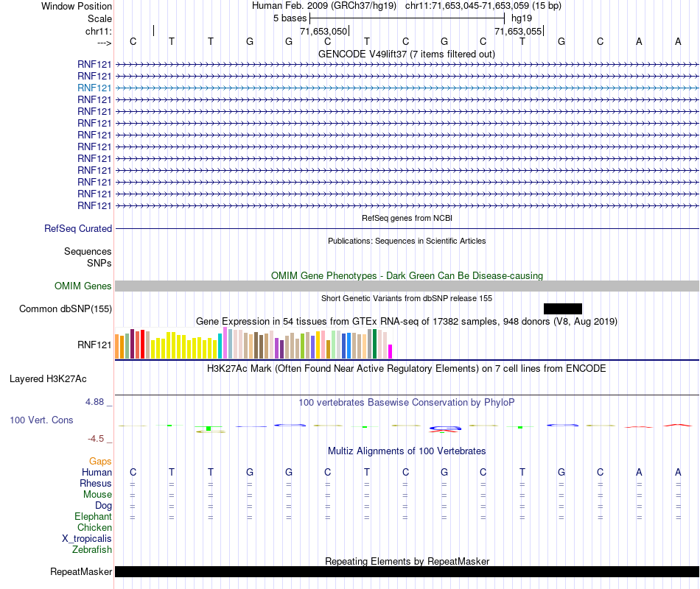Click the Zebrafish species label
700x589 pixels.
[92, 549]
